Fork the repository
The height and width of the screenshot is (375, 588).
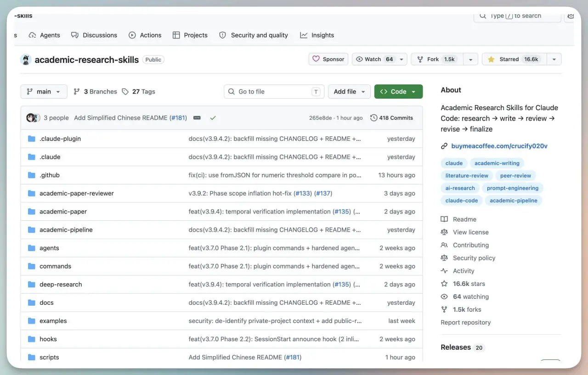coord(437,59)
